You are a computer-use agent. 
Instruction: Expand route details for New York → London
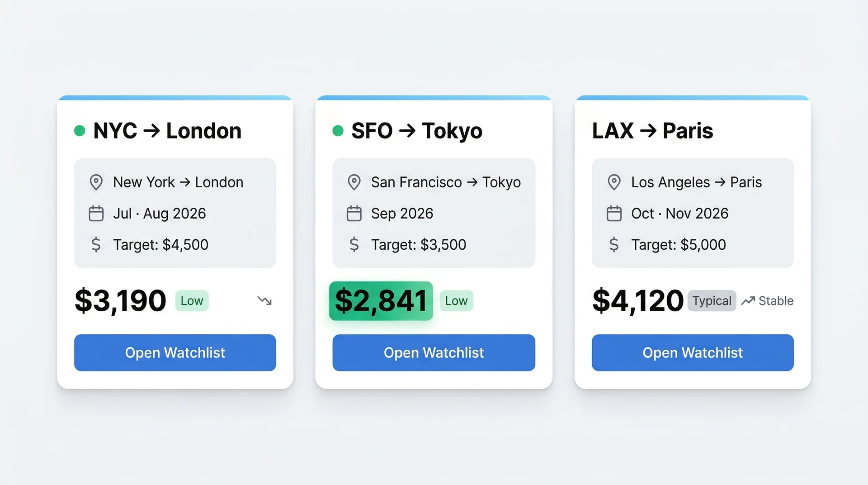coord(175,213)
